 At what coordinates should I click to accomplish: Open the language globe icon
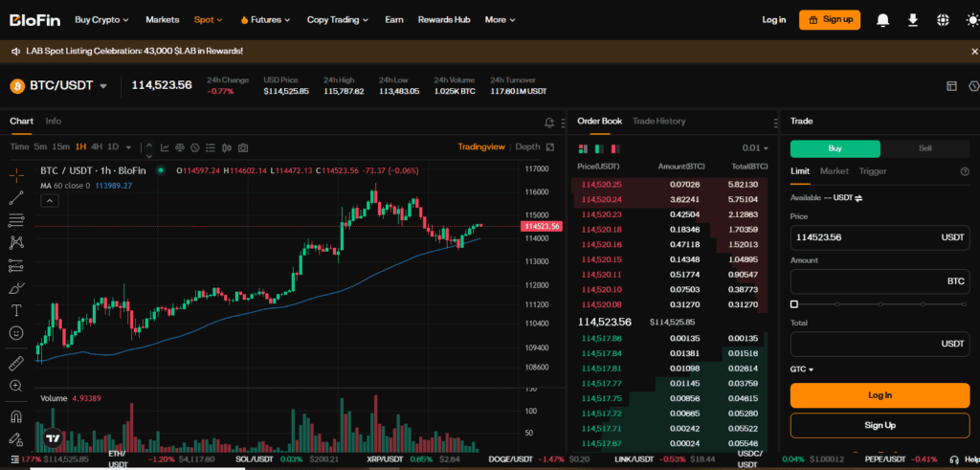(943, 20)
